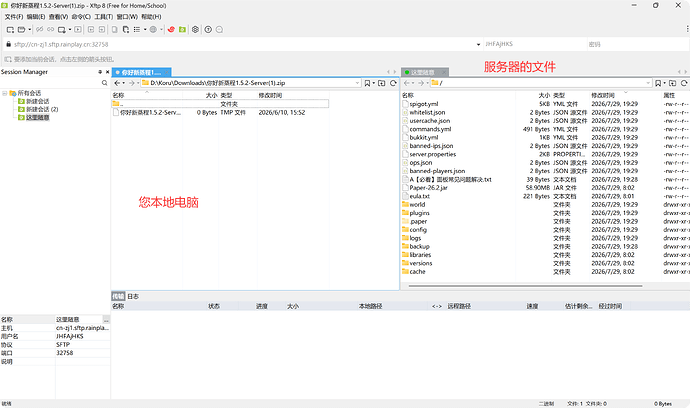Viewport: 690px width, 408px height.
Task: Open the 帮助(H) menu
Action: point(151,17)
